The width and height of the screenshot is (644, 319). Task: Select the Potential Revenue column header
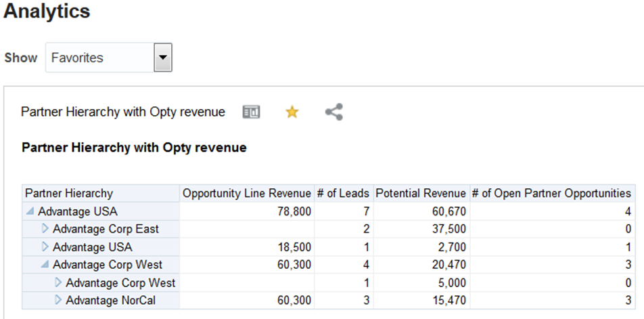click(x=420, y=194)
